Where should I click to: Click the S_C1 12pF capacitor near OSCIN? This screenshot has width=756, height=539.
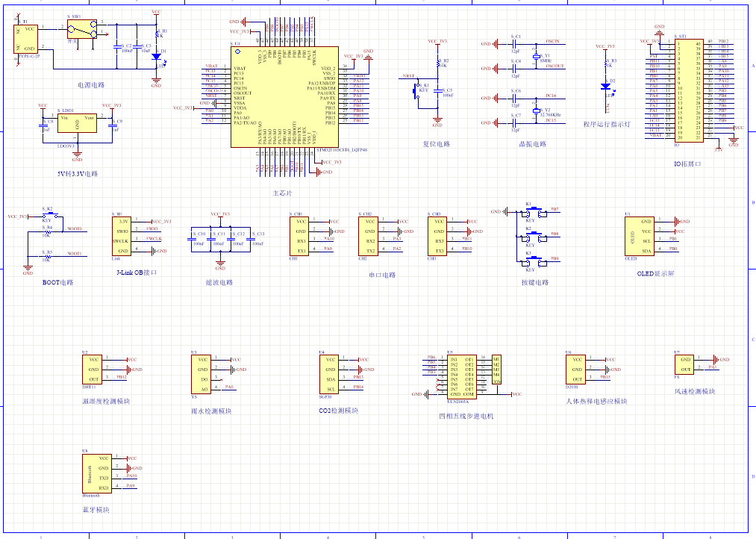[515, 44]
